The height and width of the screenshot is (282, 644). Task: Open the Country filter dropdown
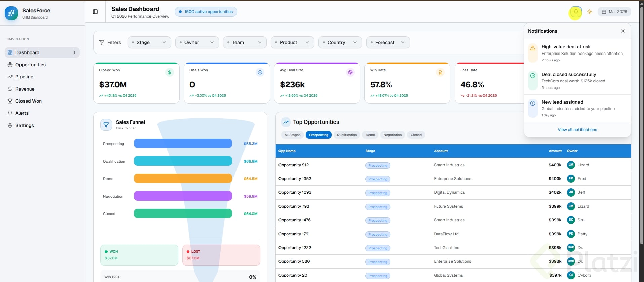click(x=340, y=42)
